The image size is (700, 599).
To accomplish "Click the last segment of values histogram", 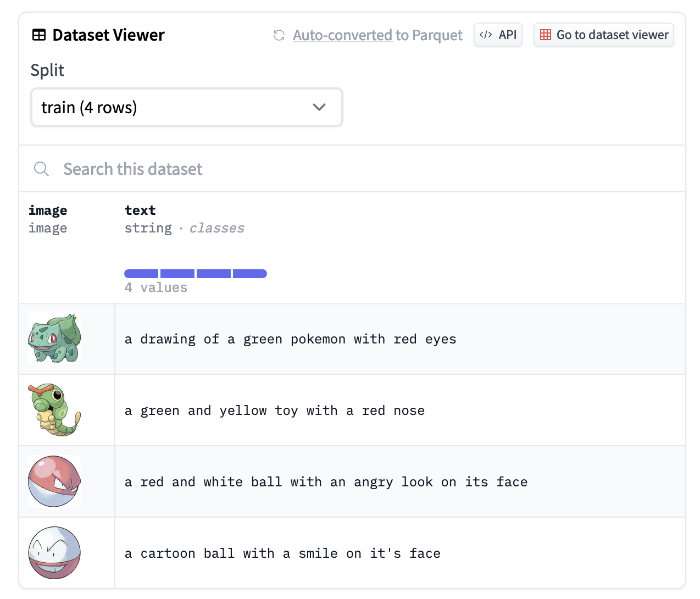I will click(250, 274).
